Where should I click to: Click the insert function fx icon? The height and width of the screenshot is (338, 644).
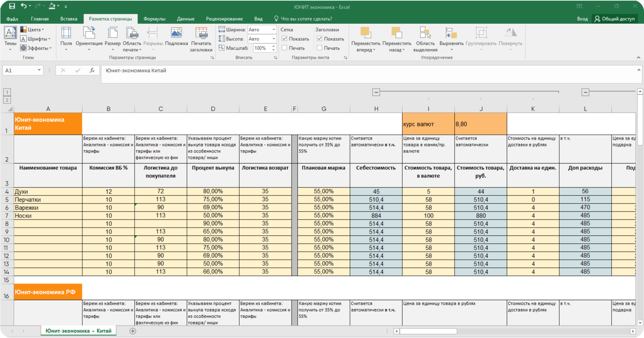[x=92, y=70]
